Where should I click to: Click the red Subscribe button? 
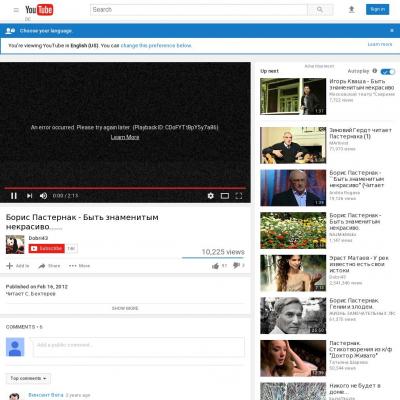tap(46, 248)
